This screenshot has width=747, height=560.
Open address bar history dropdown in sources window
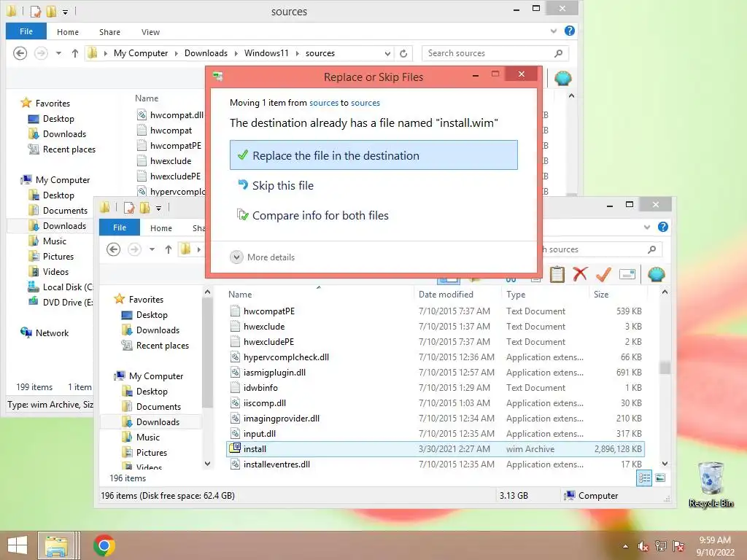[388, 53]
